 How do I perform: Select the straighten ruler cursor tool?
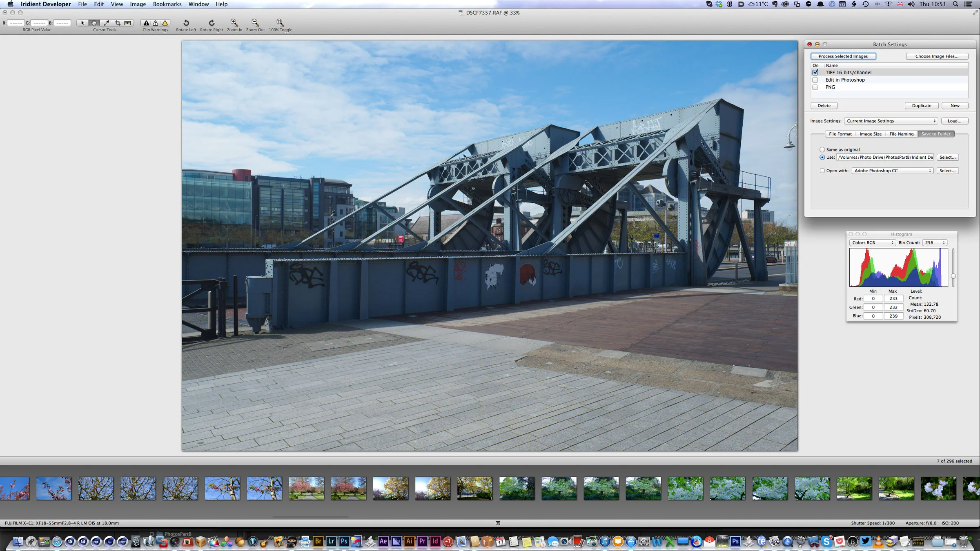[128, 23]
